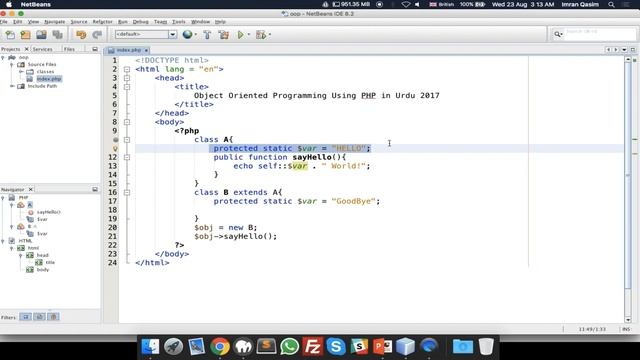Open the Navigate menu
This screenshot has height=360, width=640.
[x=55, y=22]
